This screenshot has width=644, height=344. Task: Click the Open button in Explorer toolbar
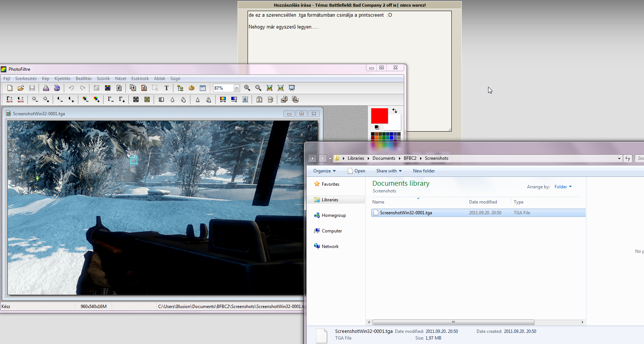pos(356,171)
